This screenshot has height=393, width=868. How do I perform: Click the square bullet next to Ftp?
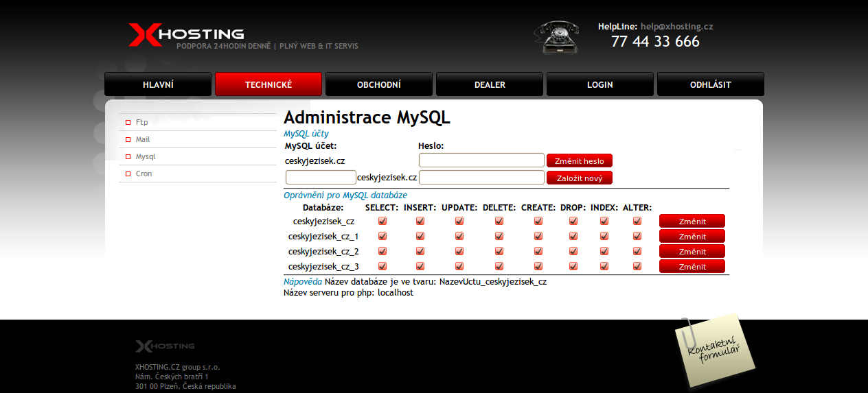click(128, 123)
